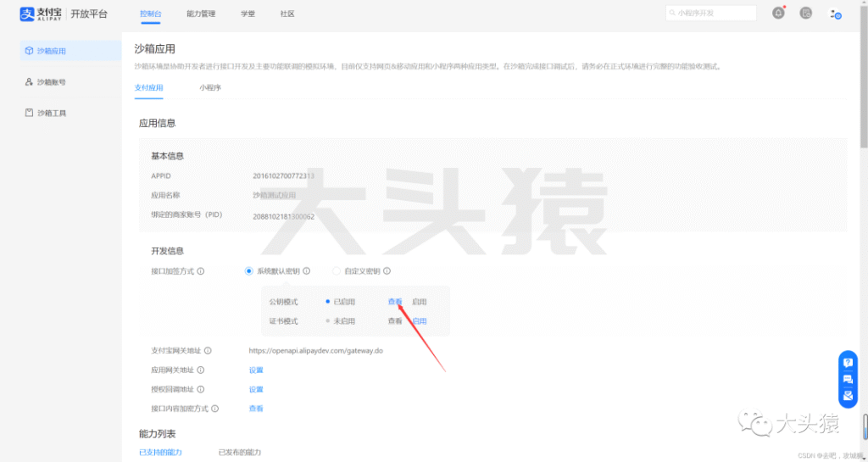The height and width of the screenshot is (462, 868).
Task: Click the APPID value 2016102700772313
Action: click(283, 176)
